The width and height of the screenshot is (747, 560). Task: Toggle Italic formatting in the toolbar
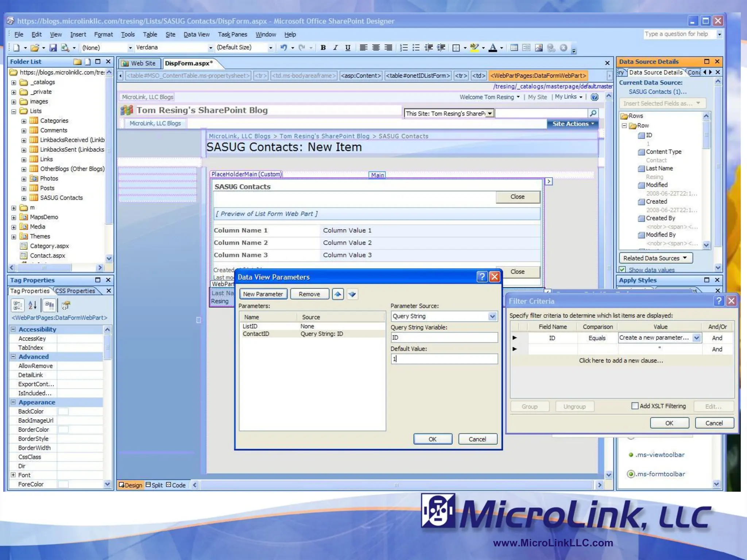click(x=335, y=48)
